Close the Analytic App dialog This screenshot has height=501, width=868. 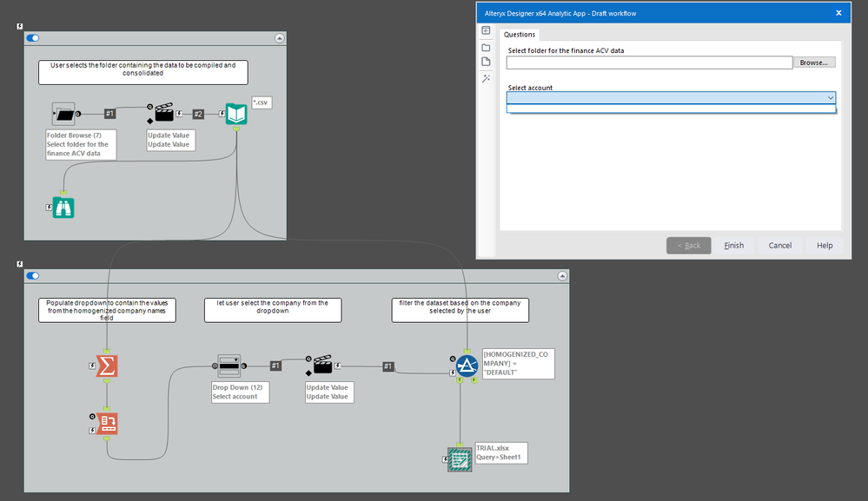tap(838, 13)
